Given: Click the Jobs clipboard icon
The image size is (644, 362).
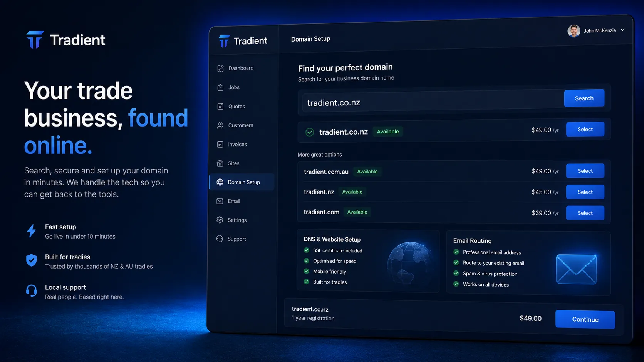Looking at the screenshot, I should click(x=220, y=87).
